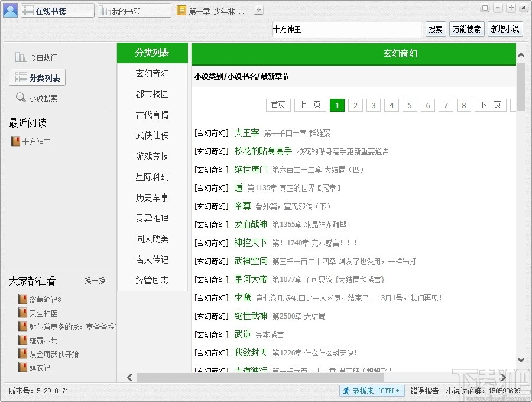
Task: Switch to the 在线书榜 tab
Action: click(56, 10)
